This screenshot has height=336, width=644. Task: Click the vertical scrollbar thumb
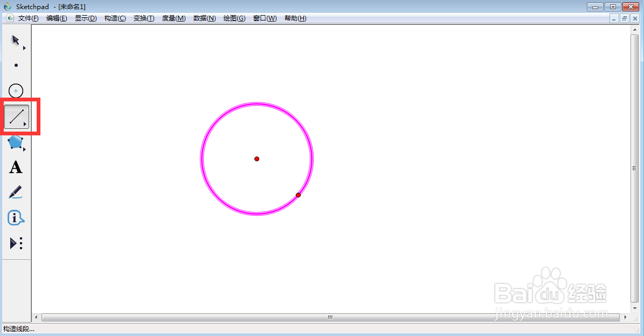point(634,168)
